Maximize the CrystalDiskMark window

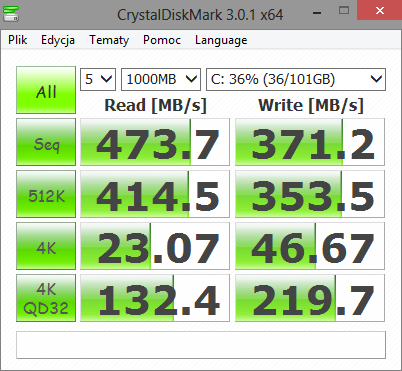tap(344, 11)
